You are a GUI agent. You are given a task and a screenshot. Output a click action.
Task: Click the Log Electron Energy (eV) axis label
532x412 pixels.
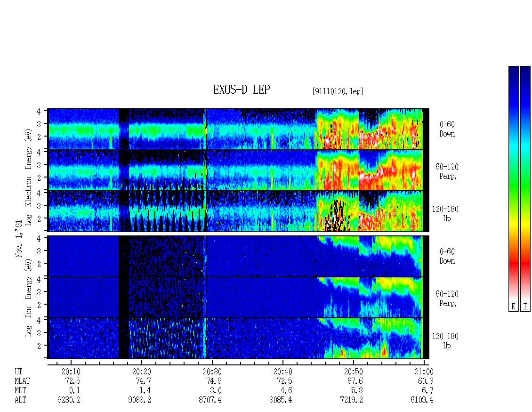[28, 177]
